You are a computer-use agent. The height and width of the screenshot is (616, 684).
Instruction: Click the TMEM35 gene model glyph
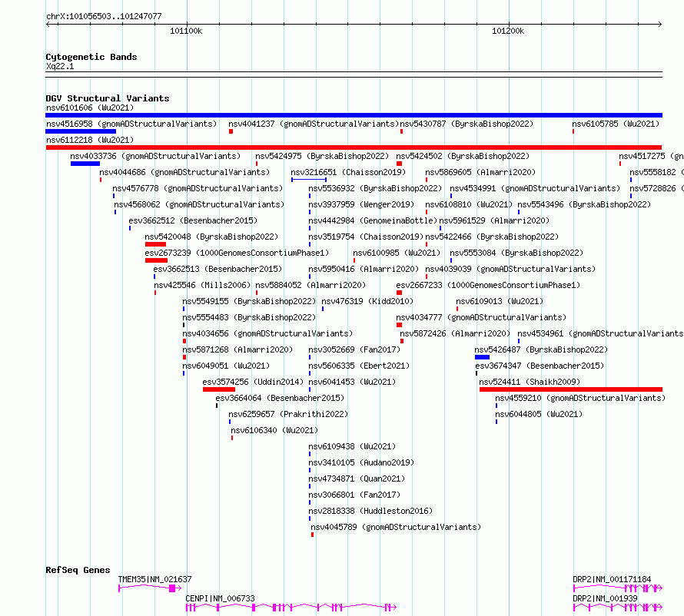click(150, 588)
